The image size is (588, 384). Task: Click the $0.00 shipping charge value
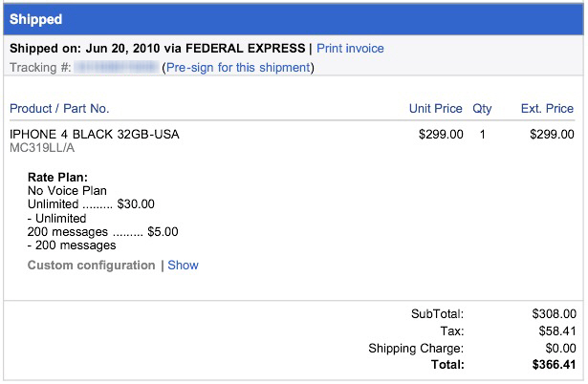point(560,348)
